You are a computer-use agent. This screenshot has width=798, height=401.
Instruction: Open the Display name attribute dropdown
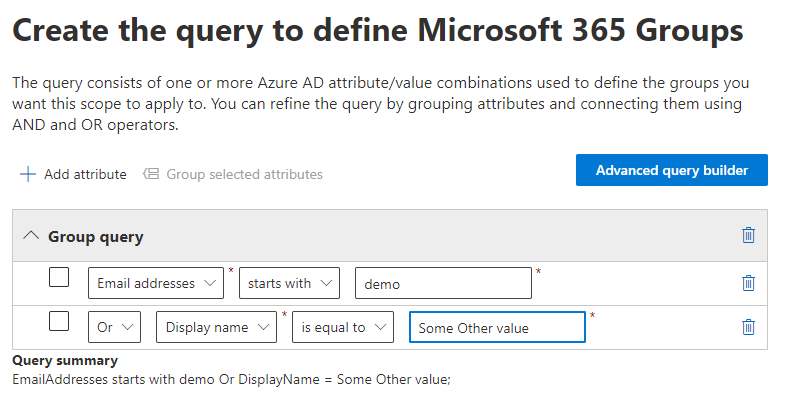click(220, 327)
